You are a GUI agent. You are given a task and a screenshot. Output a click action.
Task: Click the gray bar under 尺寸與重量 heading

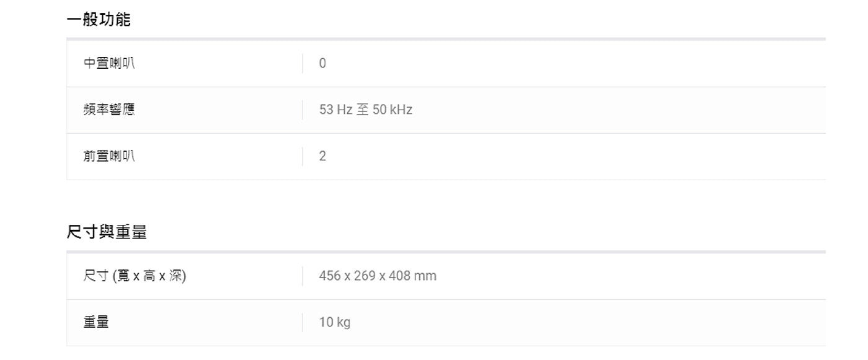(x=446, y=252)
